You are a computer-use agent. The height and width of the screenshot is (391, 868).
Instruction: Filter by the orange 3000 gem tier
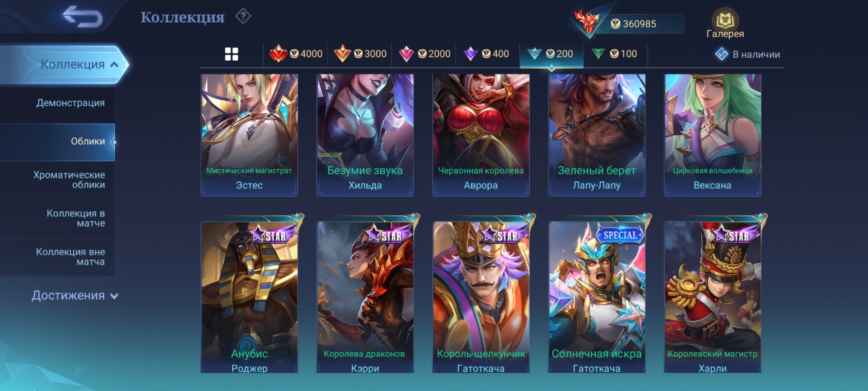360,54
